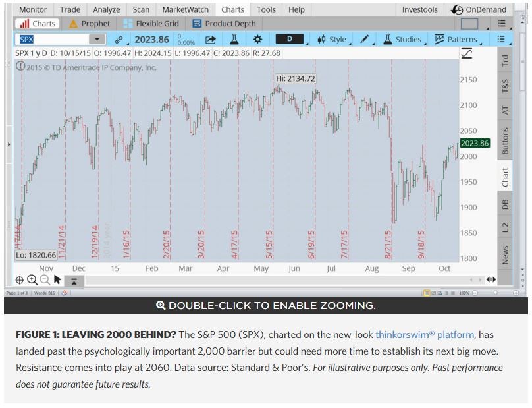532x408 pixels.
Task: Open the thinkorswim platform link
Action: [x=425, y=335]
